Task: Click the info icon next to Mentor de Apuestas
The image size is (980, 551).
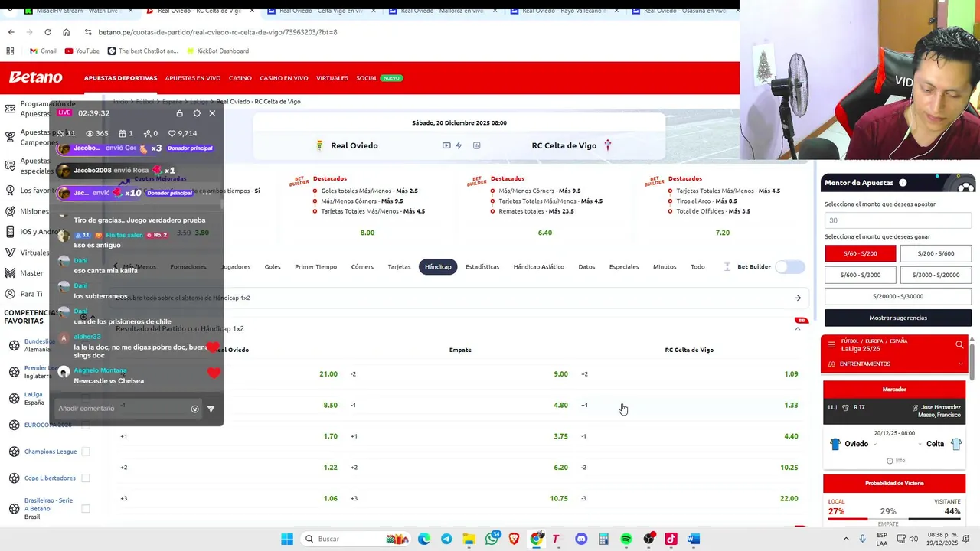Action: [903, 183]
